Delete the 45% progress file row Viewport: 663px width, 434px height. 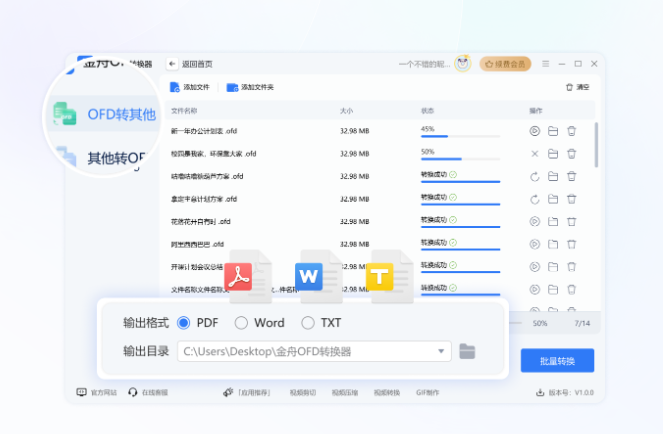pyautogui.click(x=572, y=131)
